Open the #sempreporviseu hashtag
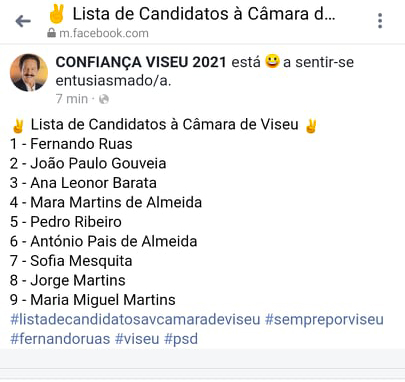405x382 pixels. click(324, 319)
